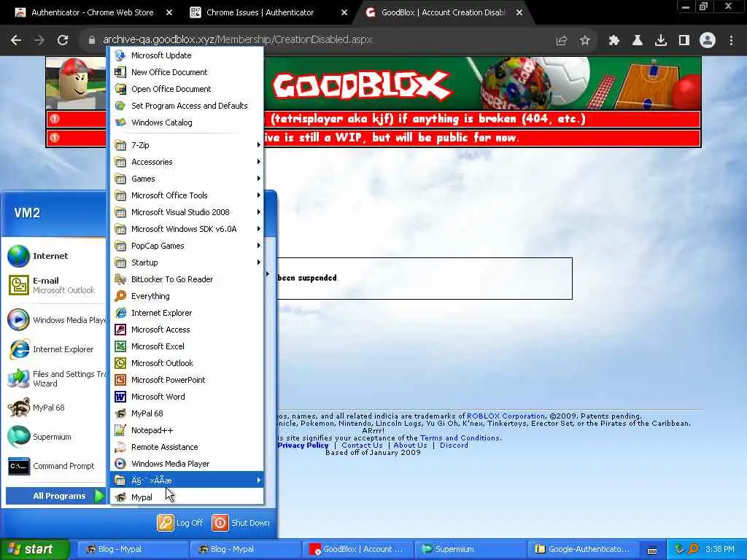Launch BitLocker To Go Reader
747x560 pixels.
click(x=187, y=279)
